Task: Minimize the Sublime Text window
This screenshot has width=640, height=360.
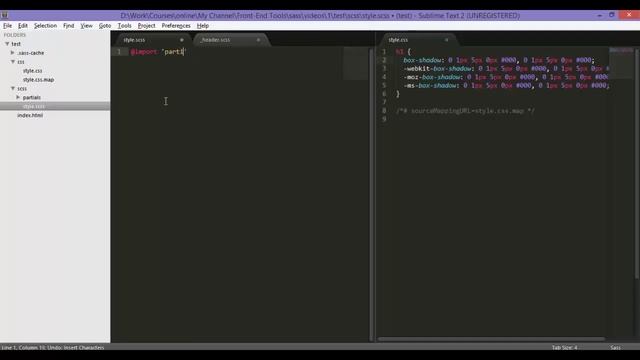Action: pyautogui.click(x=600, y=15)
